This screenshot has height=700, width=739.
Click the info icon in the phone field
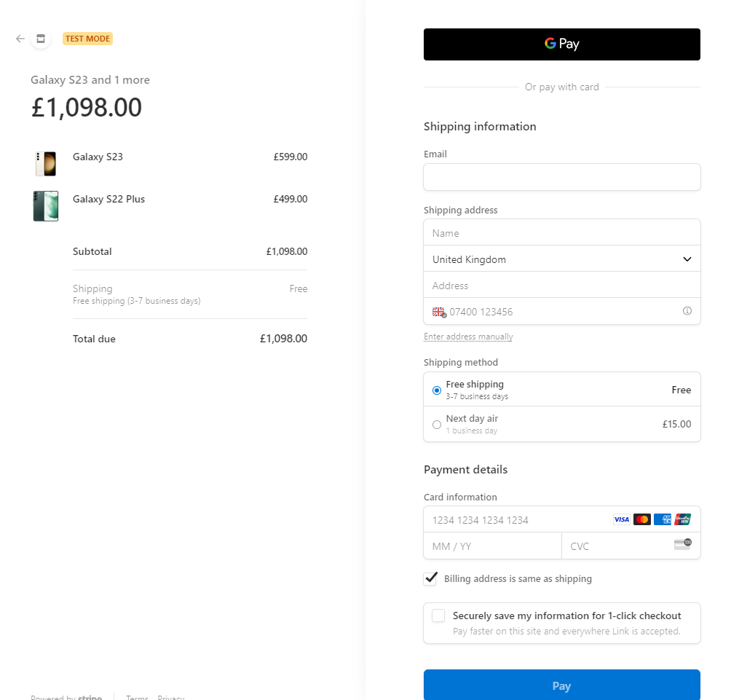687,311
